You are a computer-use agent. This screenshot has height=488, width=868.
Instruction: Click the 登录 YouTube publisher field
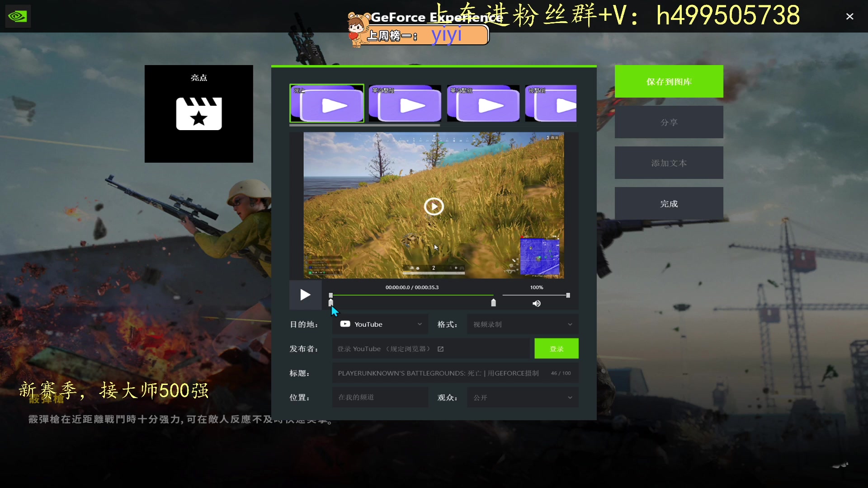click(x=431, y=349)
